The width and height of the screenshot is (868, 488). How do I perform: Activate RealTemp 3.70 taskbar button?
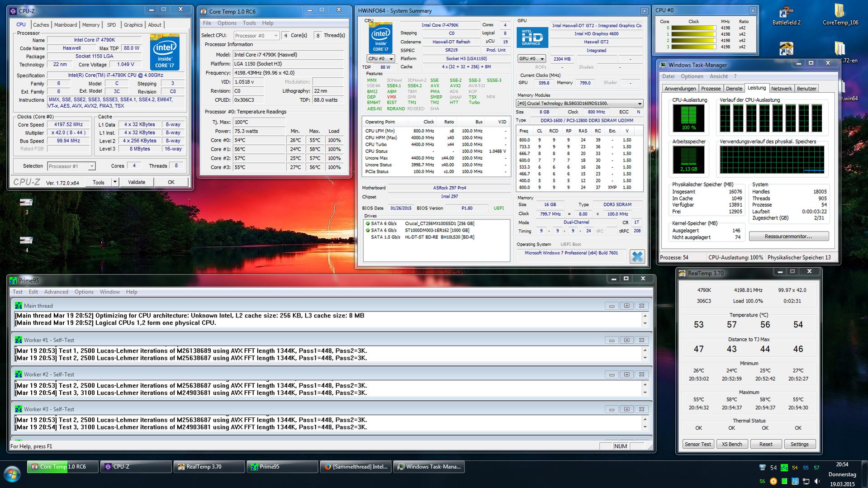click(209, 467)
